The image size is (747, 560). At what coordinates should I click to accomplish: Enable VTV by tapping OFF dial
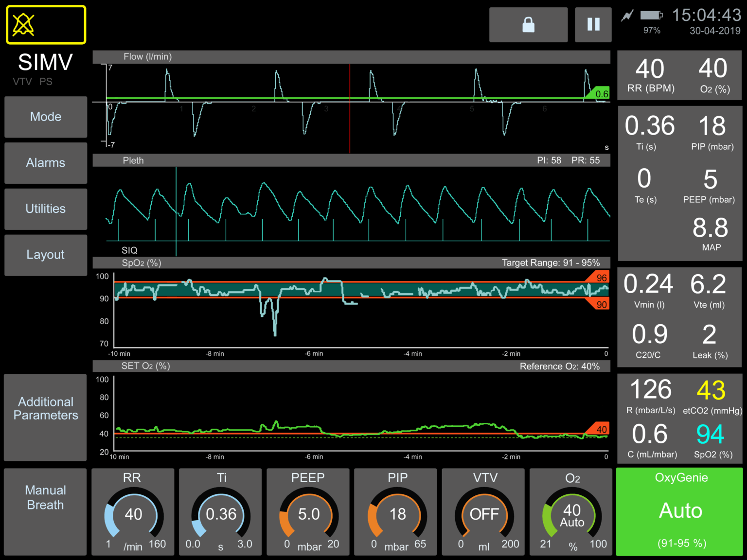[x=483, y=512]
